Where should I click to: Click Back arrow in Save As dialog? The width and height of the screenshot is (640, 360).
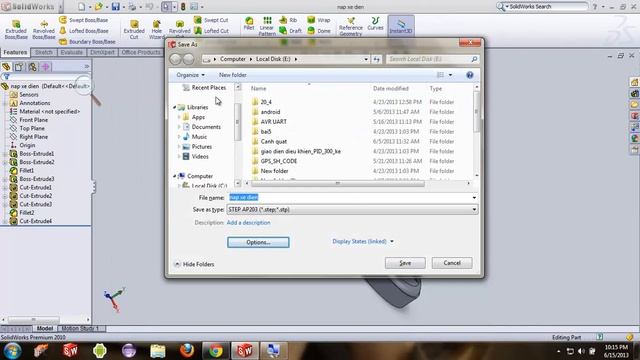(176, 59)
